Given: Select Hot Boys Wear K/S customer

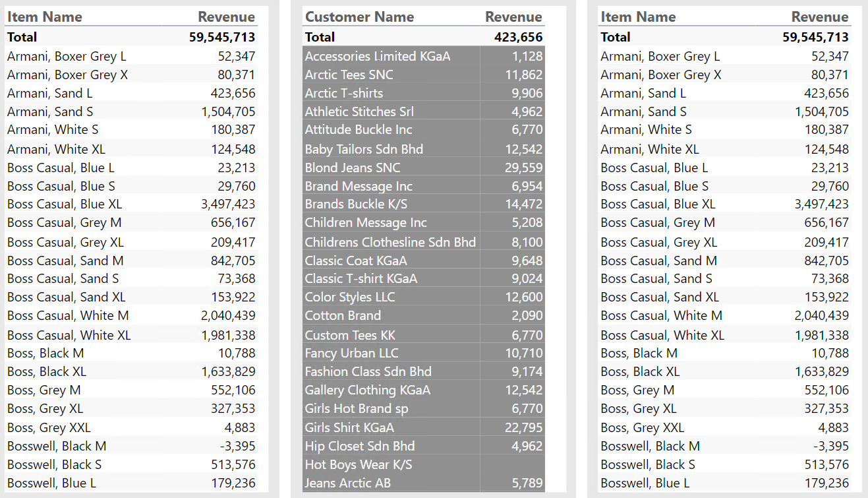Looking at the screenshot, I should 359,464.
